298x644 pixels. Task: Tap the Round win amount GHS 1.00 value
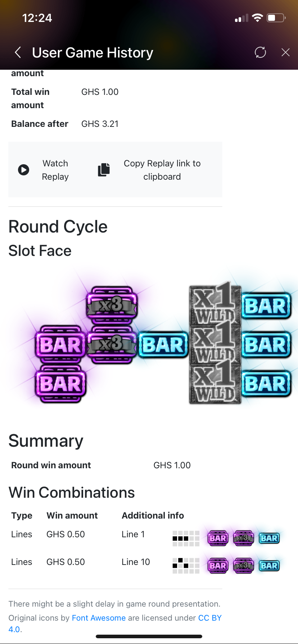pyautogui.click(x=172, y=465)
